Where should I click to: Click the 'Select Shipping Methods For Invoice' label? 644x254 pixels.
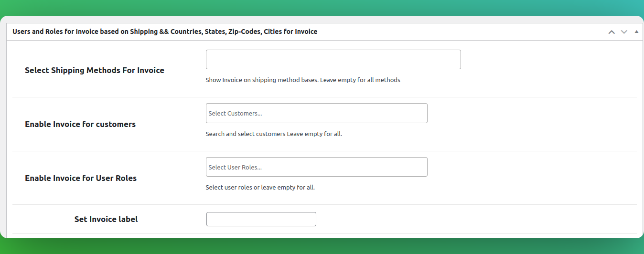tap(95, 70)
